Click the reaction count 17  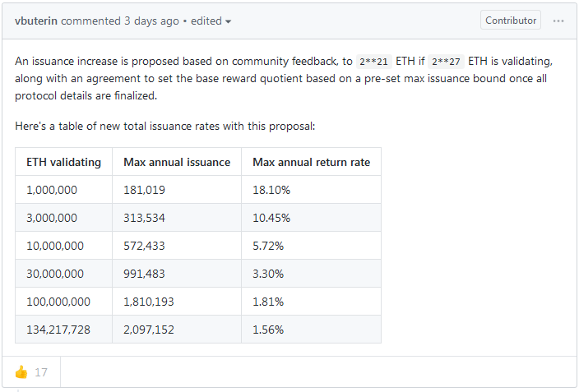(x=41, y=372)
